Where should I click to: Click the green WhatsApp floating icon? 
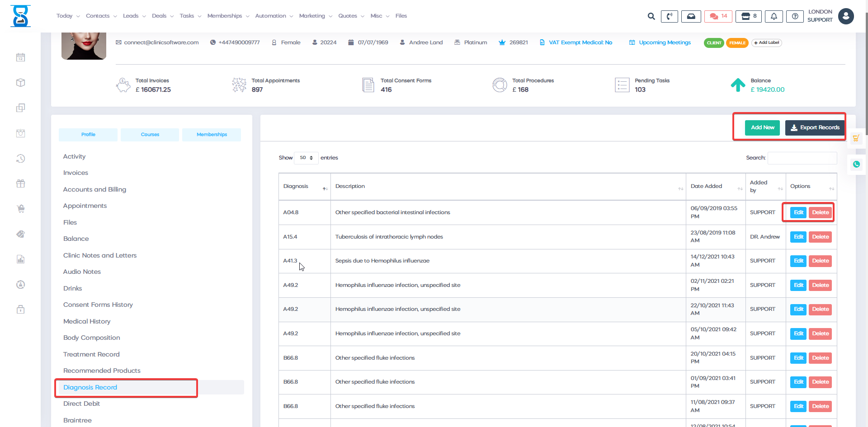856,164
